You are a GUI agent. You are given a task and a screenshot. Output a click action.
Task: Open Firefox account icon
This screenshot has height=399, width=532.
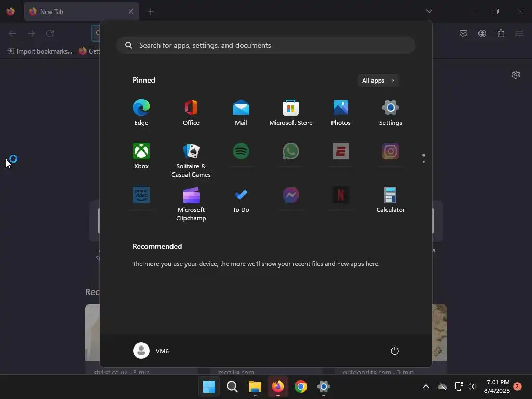click(482, 33)
